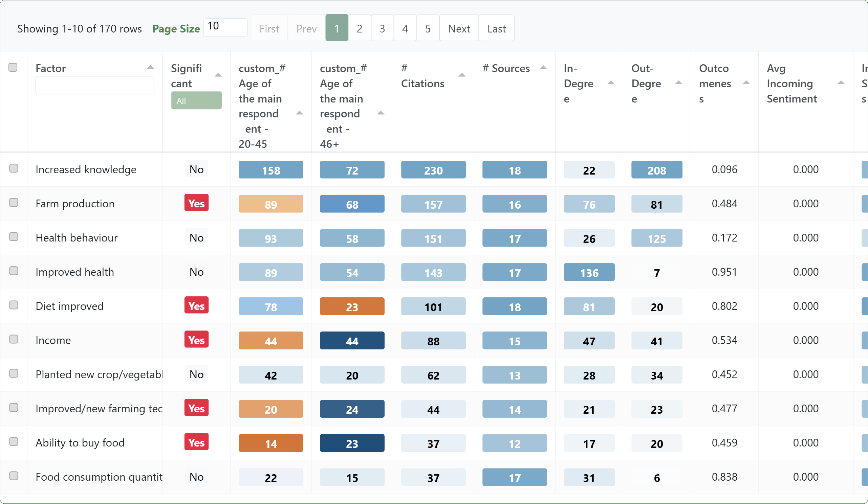Sort the # Sources column

pyautogui.click(x=544, y=67)
